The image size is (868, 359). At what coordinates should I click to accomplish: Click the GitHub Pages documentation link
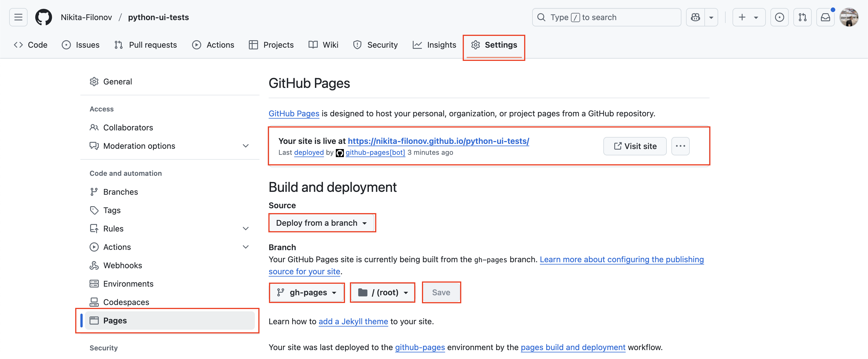tap(294, 114)
